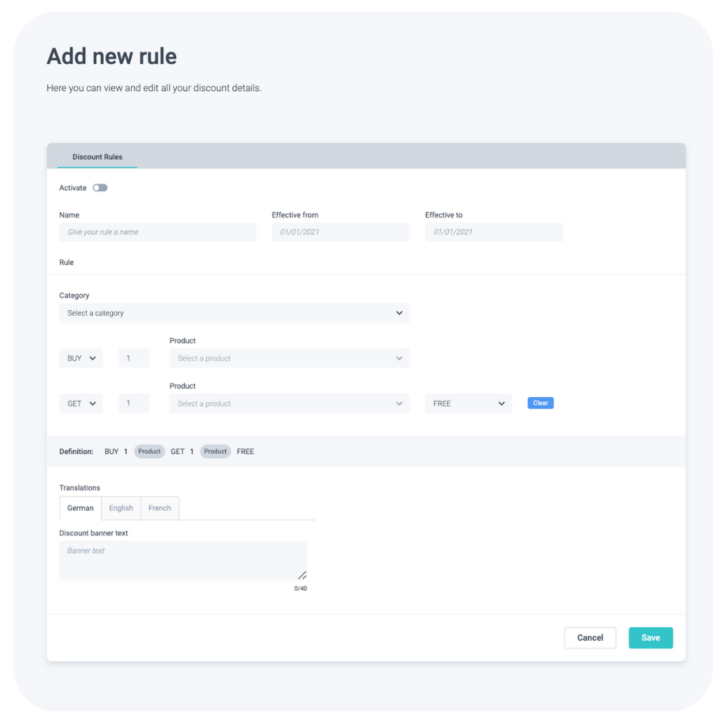Open the Select a category dropdown
The height and width of the screenshot is (727, 728).
point(234,313)
